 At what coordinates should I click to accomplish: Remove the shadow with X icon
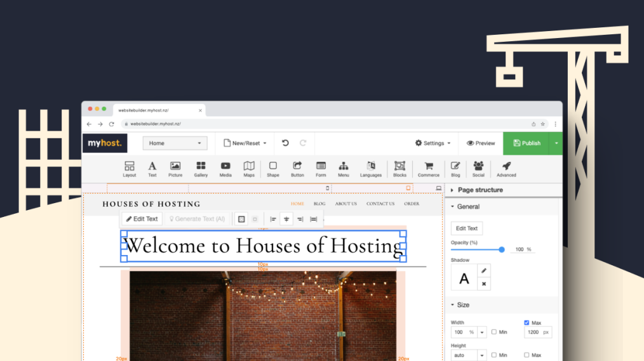pos(484,284)
